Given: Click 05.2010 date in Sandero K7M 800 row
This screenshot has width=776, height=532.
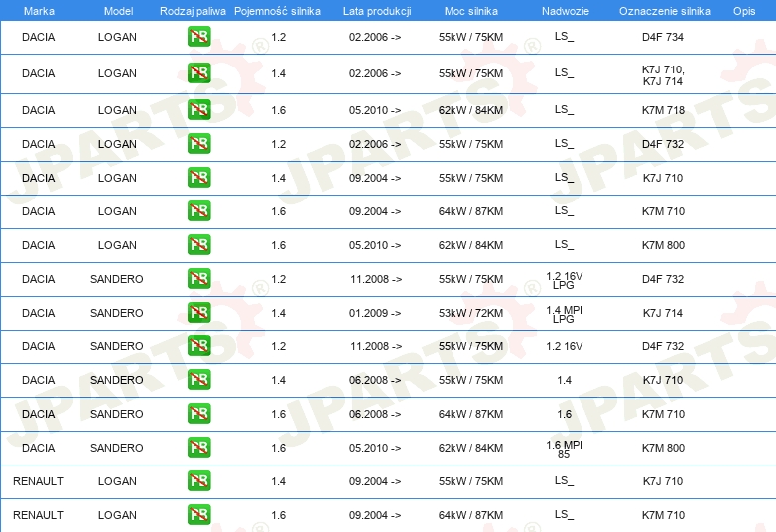Looking at the screenshot, I should (375, 448).
